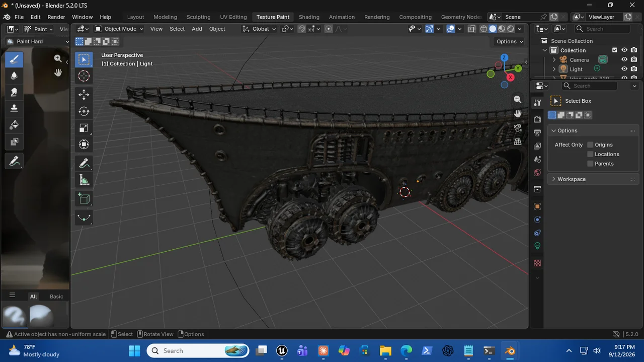
Task: Toggle camera view icon in viewport
Action: (x=518, y=128)
